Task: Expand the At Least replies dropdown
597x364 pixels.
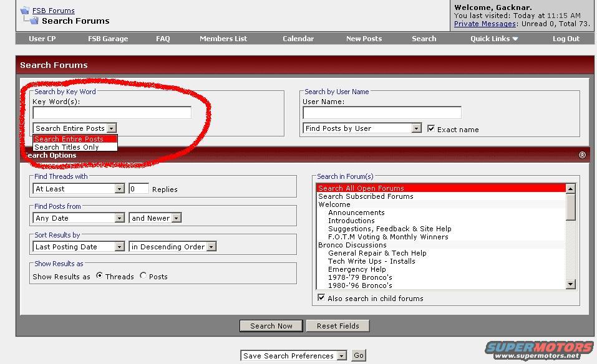Action: pyautogui.click(x=119, y=189)
